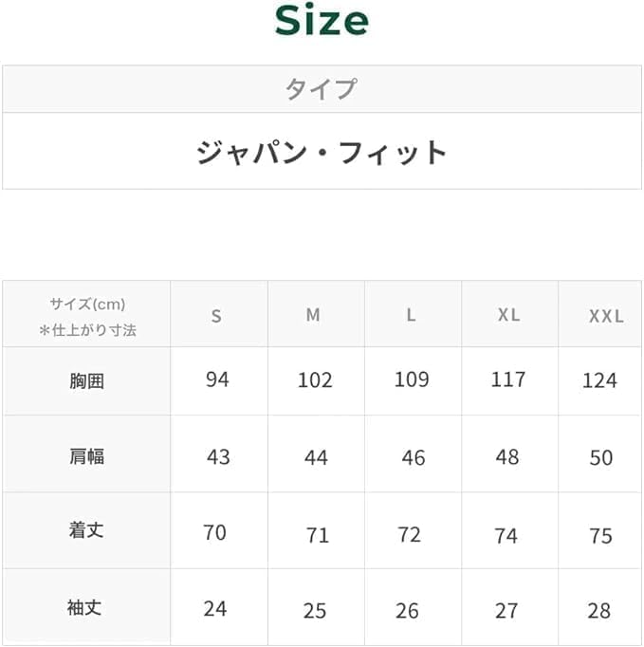Click the 着丈 row label
This screenshot has height=647, width=644.
86,531
